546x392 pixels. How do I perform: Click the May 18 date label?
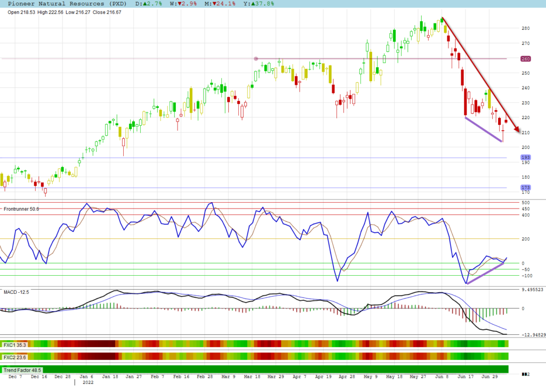click(394, 377)
